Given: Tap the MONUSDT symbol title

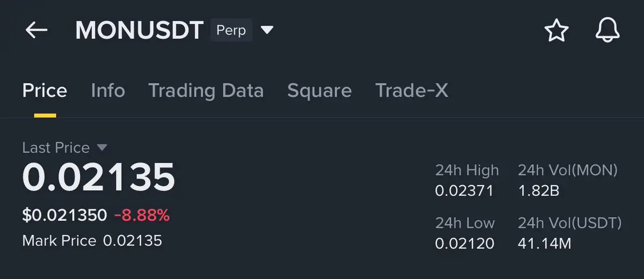Looking at the screenshot, I should click(x=139, y=31).
